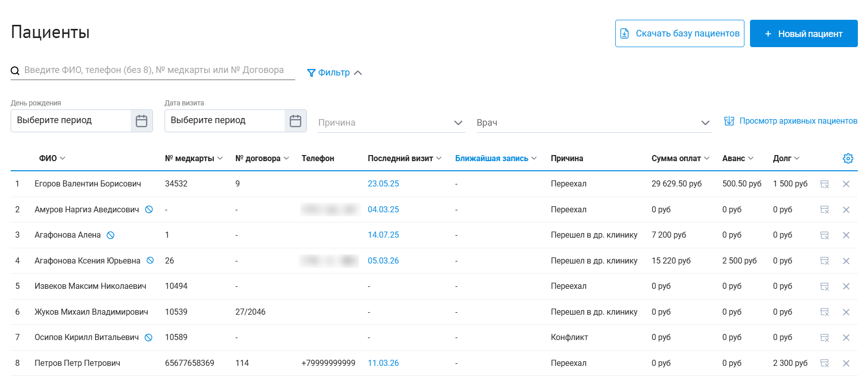Sort by Аванс column
868x376 pixels.
point(738,158)
